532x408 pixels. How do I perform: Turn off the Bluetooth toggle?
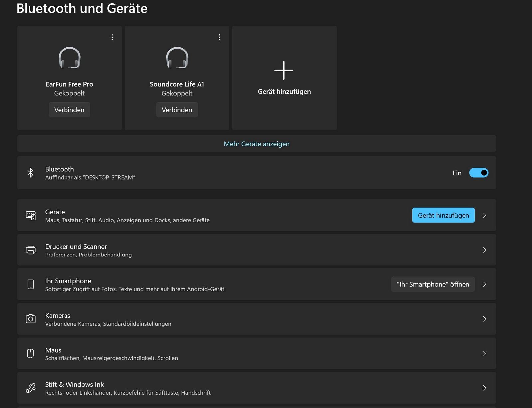[479, 173]
